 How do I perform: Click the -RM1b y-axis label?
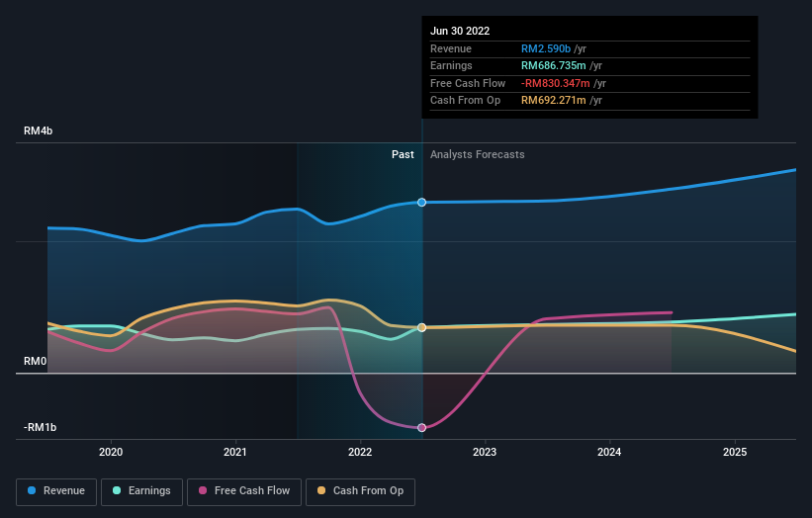40,427
